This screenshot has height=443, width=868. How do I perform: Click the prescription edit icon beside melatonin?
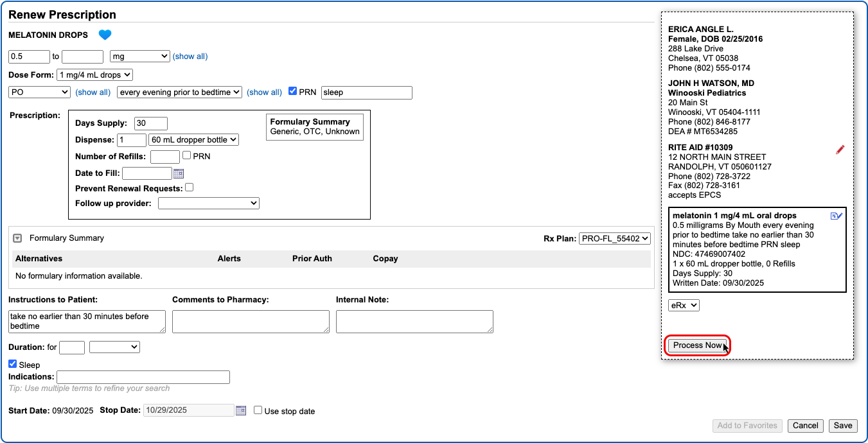coord(836,216)
